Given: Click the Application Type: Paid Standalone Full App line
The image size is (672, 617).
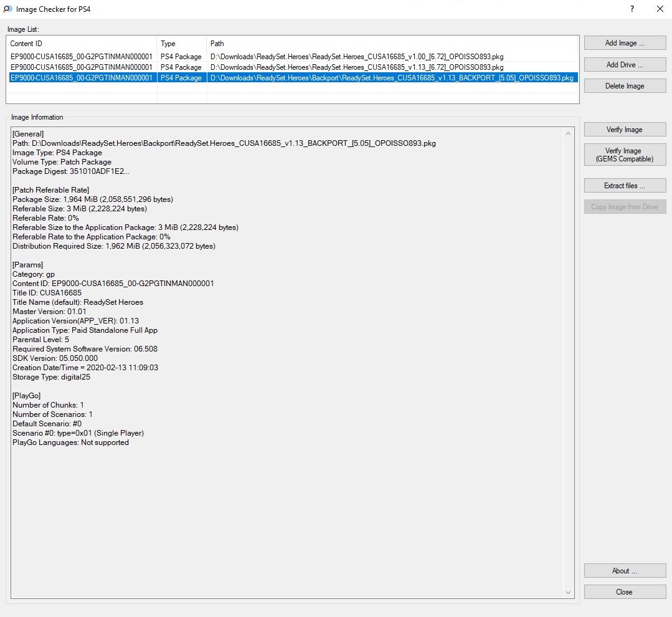Looking at the screenshot, I should [85, 330].
